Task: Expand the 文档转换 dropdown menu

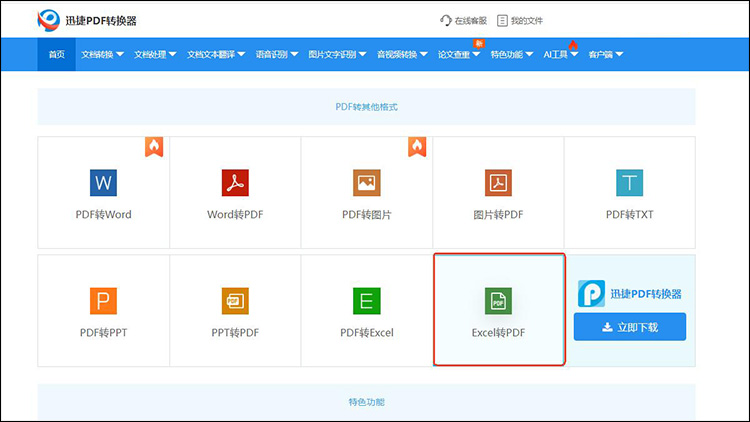Action: point(102,54)
